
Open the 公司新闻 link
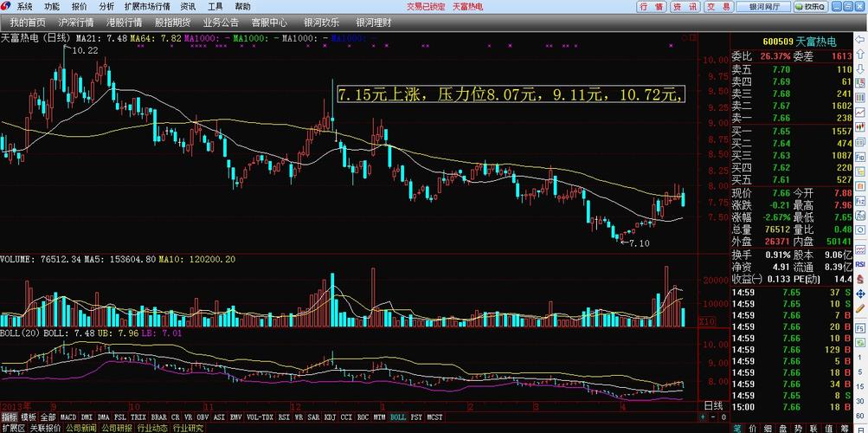coord(80,428)
